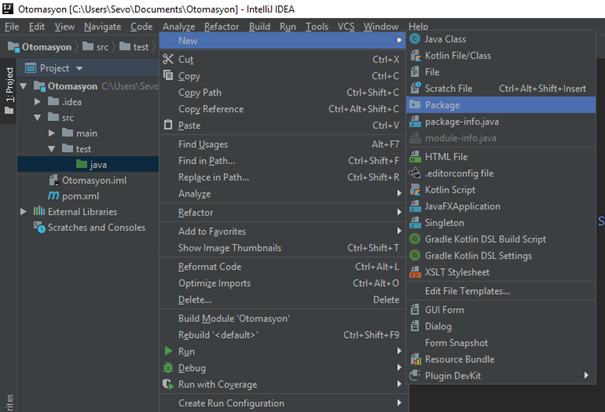The width and height of the screenshot is (605, 412).
Task: Collapse the src folder arrow
Action: click(37, 117)
